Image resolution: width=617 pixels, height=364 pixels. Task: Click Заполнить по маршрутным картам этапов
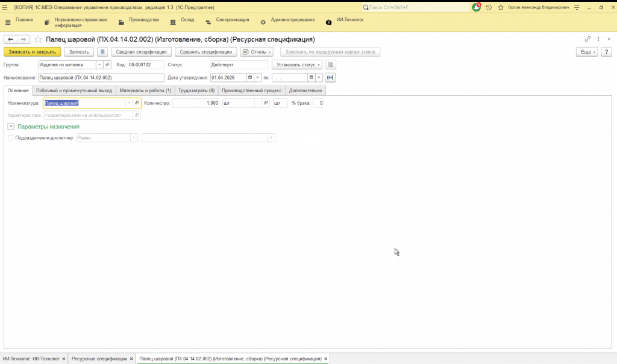coord(330,52)
